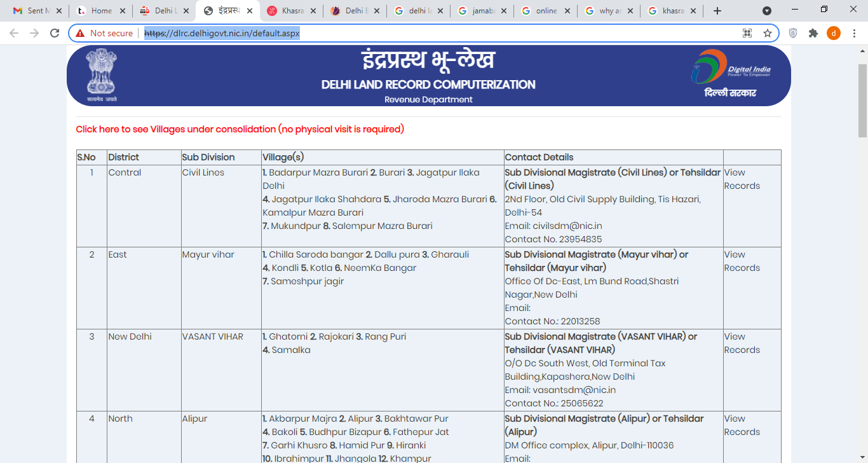Image resolution: width=868 pixels, height=463 pixels.
Task: Bookmark this page with the star icon
Action: point(768,33)
